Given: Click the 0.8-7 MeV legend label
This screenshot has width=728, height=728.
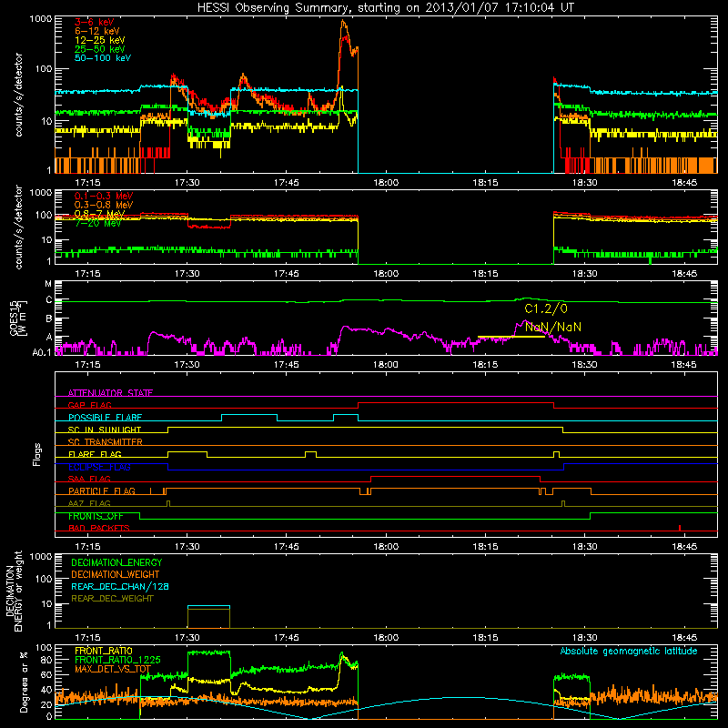Looking at the screenshot, I should 100,214.
